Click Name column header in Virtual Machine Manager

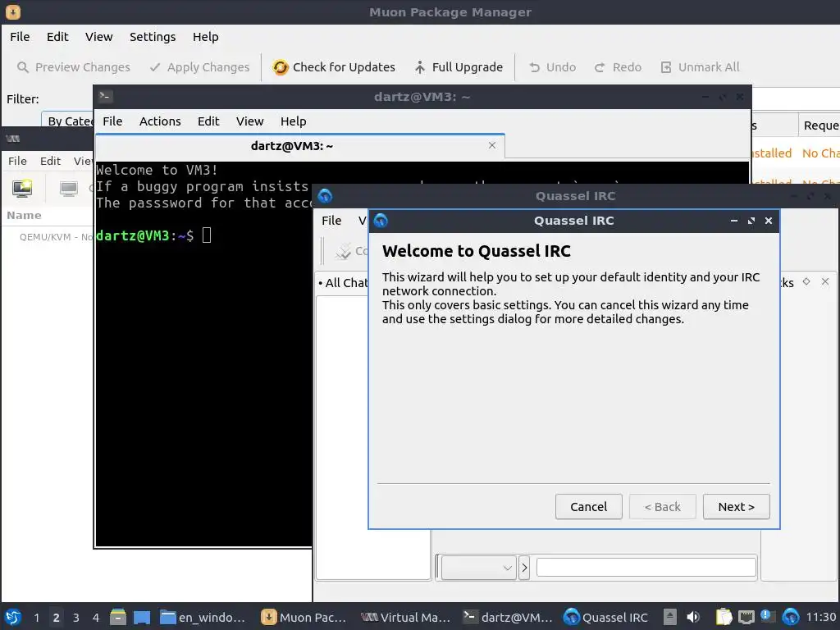(x=24, y=216)
